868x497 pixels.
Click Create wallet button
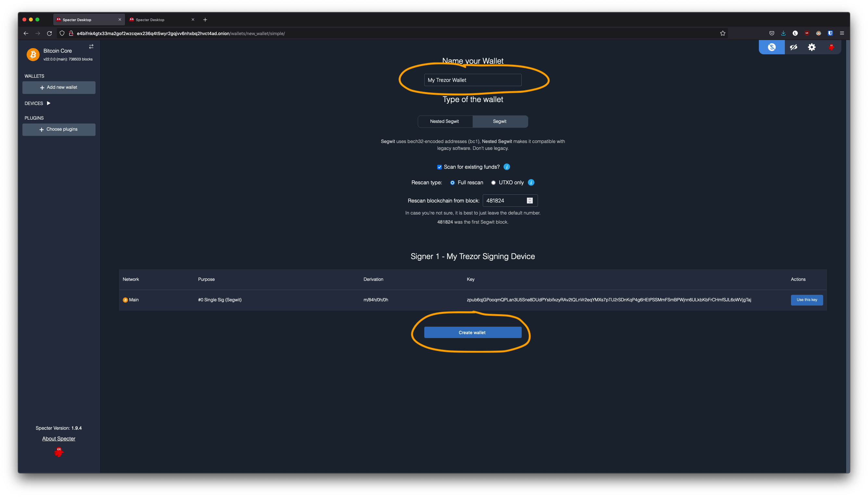click(x=472, y=333)
